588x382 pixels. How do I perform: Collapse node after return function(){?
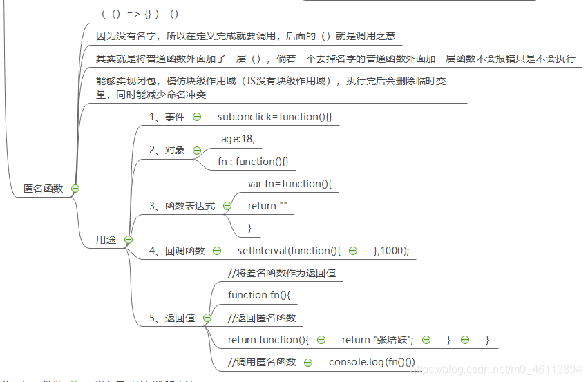pyautogui.click(x=321, y=340)
